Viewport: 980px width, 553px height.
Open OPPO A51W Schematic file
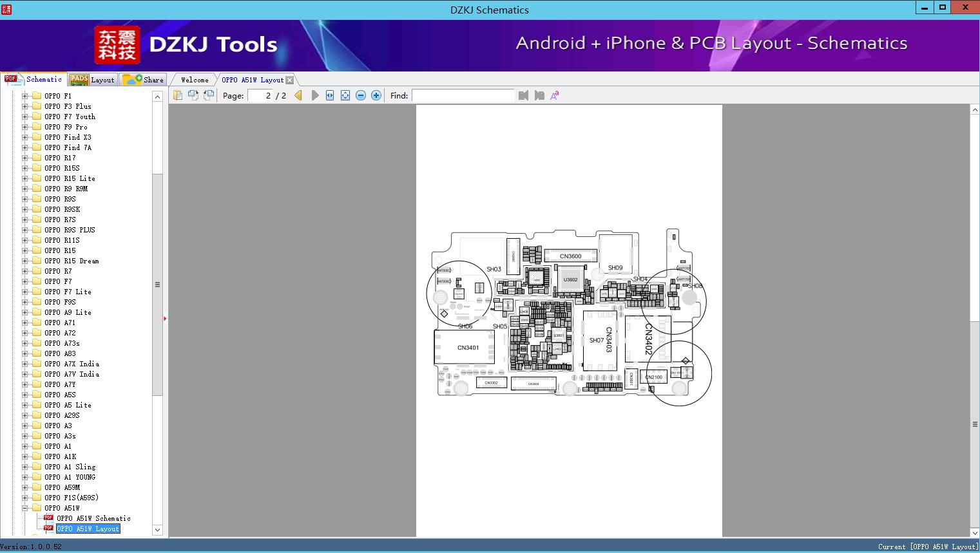(93, 518)
